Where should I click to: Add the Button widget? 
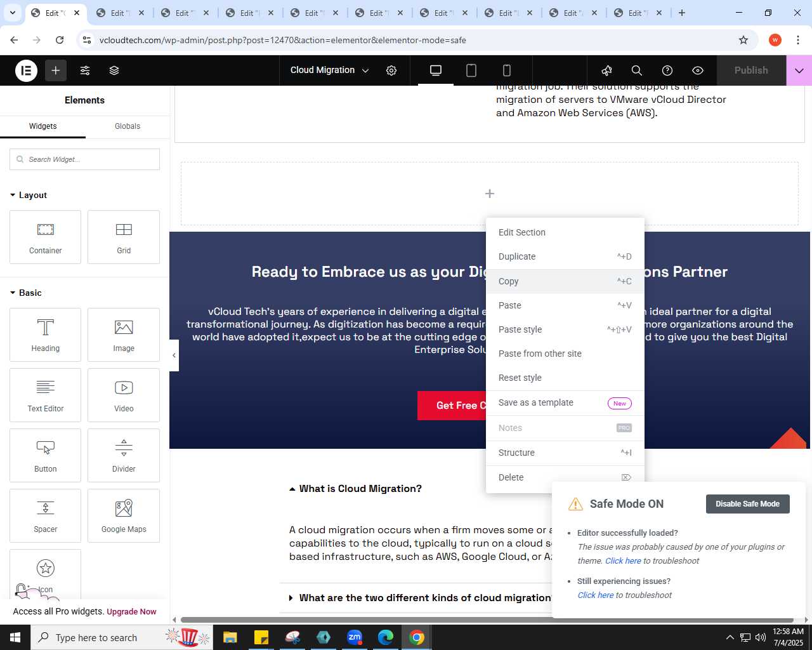tap(46, 455)
